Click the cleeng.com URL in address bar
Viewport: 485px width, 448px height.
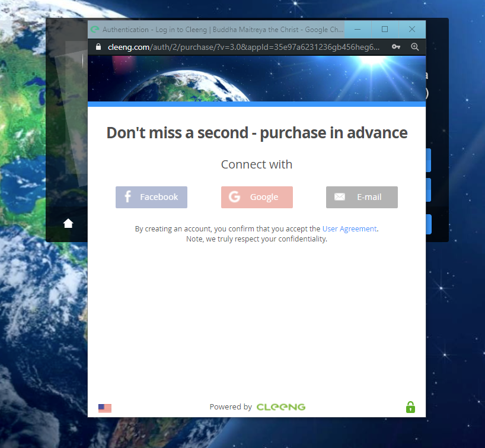click(x=244, y=47)
